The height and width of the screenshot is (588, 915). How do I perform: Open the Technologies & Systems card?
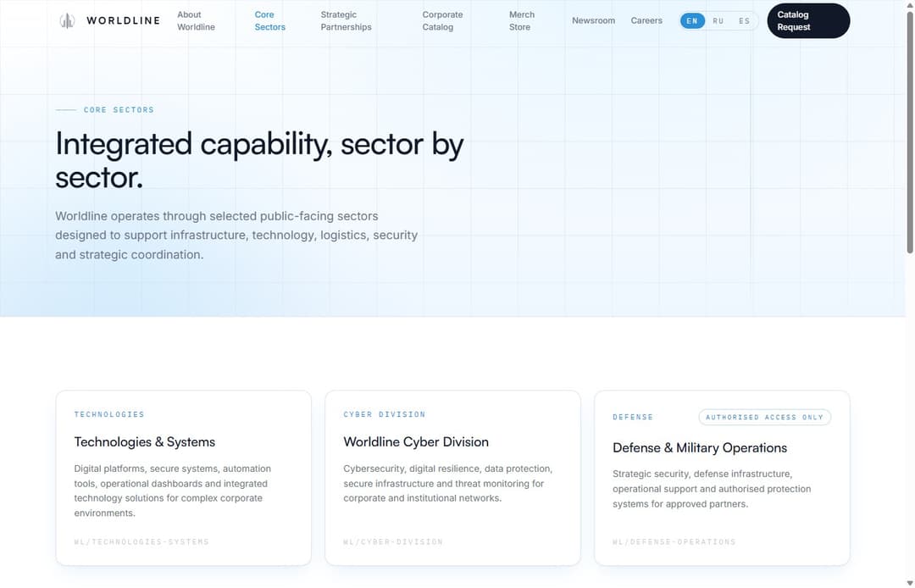tap(183, 478)
